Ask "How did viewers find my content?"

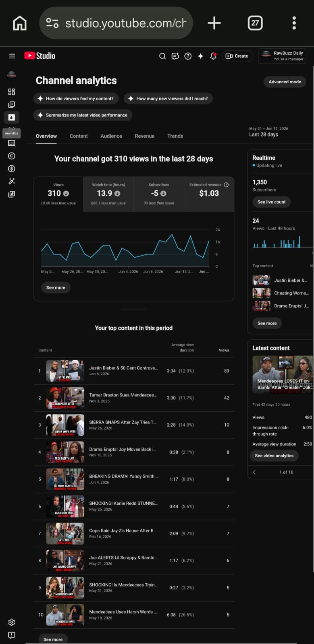coord(76,99)
